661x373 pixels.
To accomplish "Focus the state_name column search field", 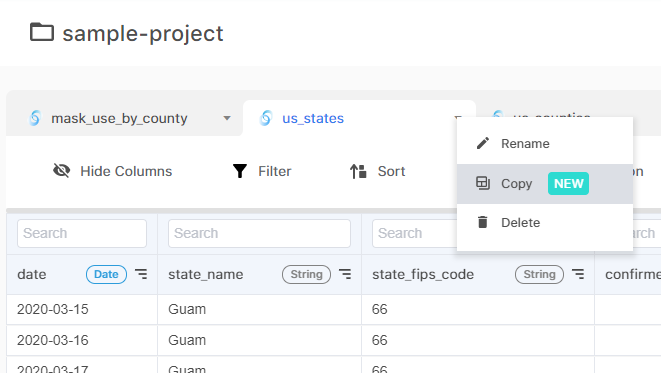I will pyautogui.click(x=259, y=233).
